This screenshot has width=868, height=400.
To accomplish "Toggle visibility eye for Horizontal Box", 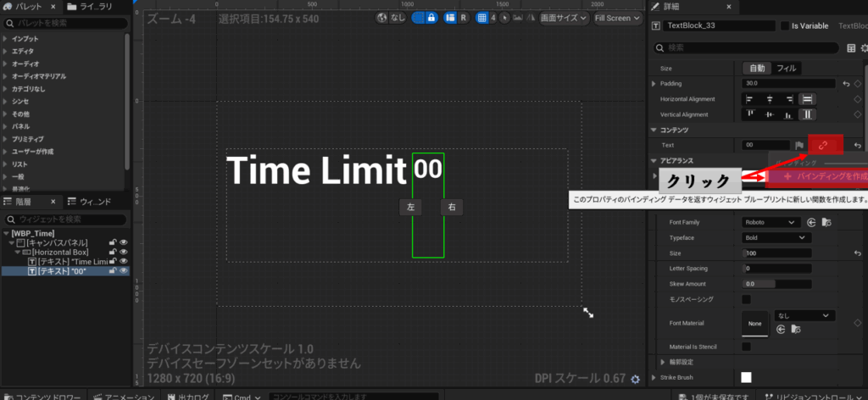I will tap(124, 253).
